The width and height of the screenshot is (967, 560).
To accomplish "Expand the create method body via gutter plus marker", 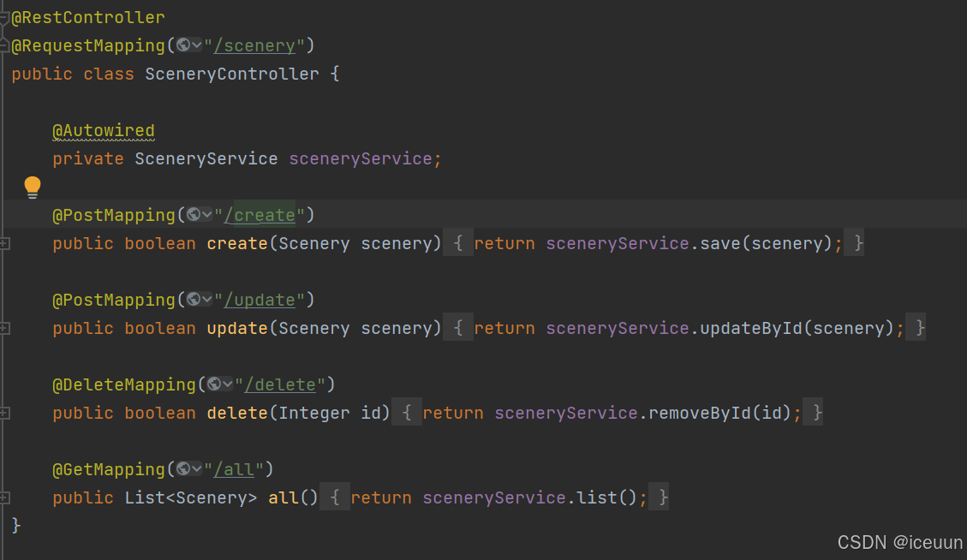I will pos(4,243).
